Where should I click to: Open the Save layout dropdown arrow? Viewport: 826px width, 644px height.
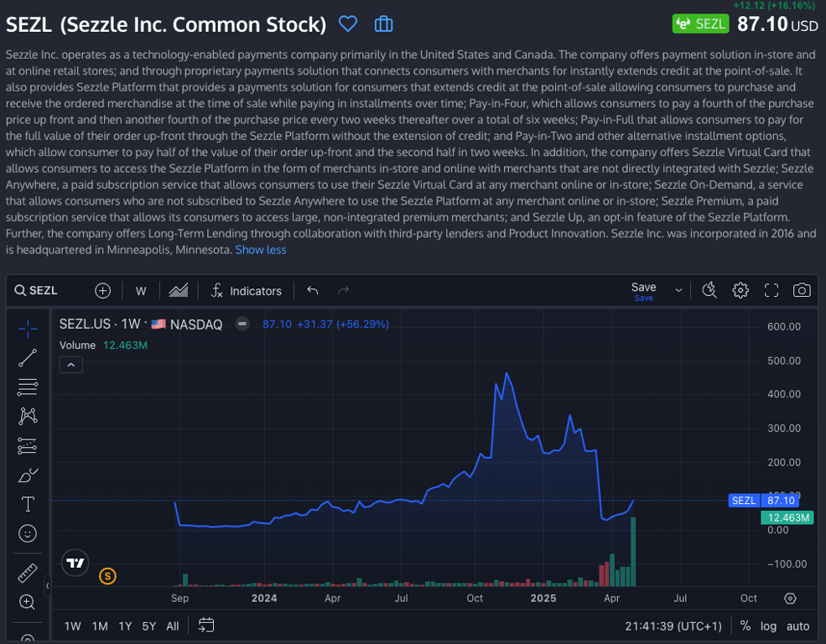coord(678,290)
